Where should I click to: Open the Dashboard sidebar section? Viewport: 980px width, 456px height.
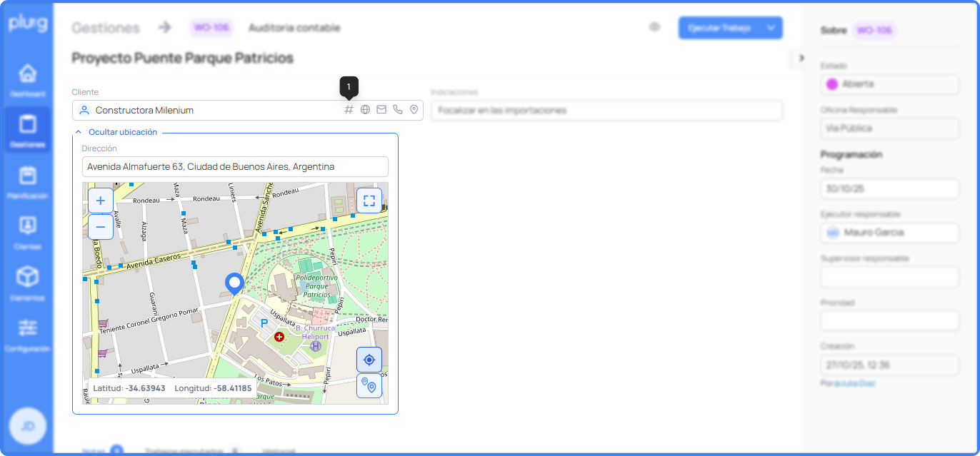coord(27,80)
